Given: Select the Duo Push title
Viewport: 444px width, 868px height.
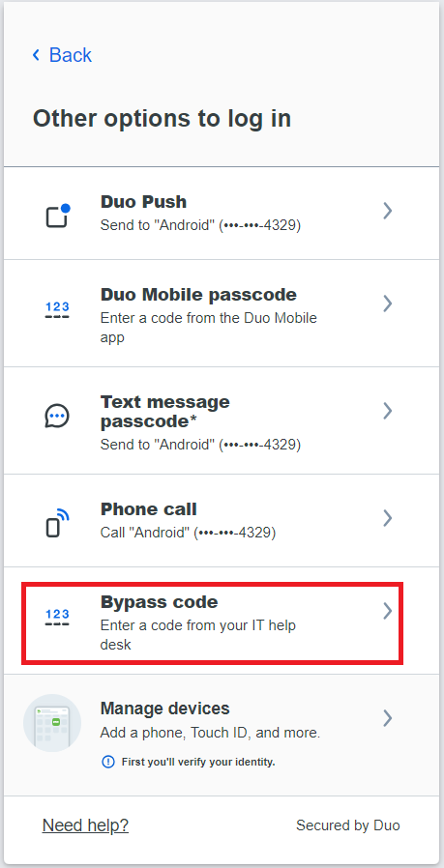Looking at the screenshot, I should pyautogui.click(x=143, y=201).
